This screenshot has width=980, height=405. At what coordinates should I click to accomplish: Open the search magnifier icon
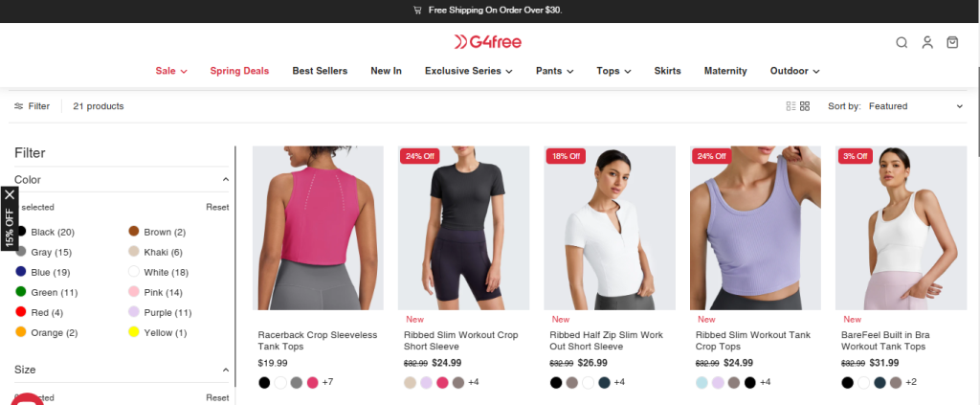(x=902, y=42)
